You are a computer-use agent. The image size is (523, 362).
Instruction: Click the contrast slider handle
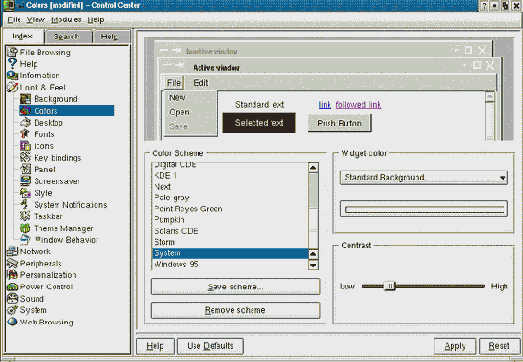coord(389,286)
